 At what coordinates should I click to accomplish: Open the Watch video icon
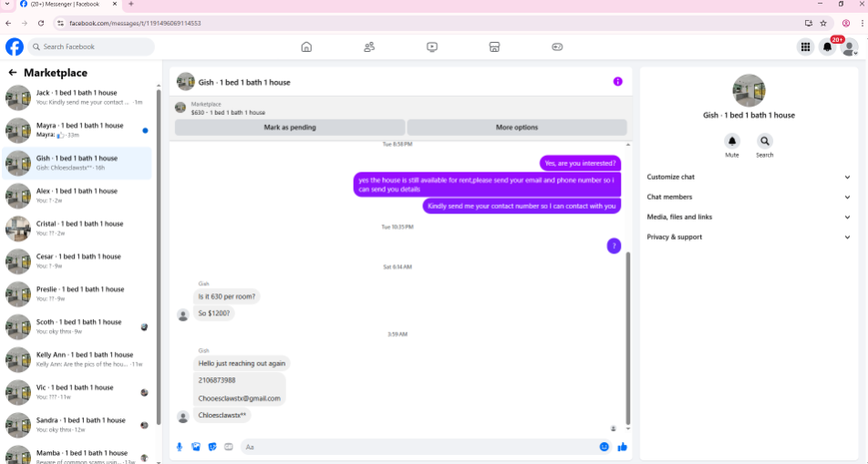click(432, 47)
